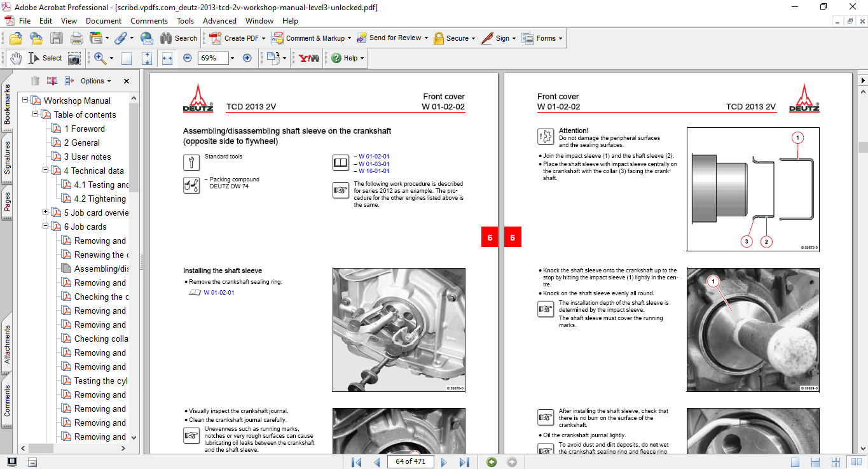
Task: Switch to the Pages panel
Action: click(6, 200)
